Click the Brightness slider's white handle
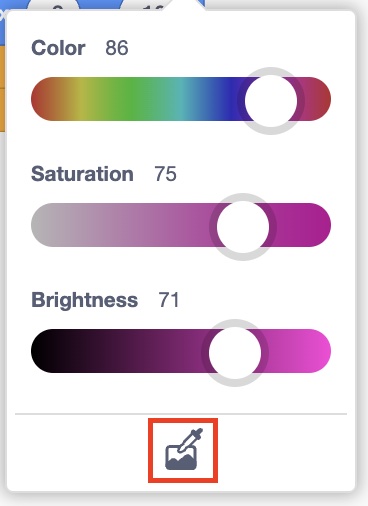 (x=235, y=353)
